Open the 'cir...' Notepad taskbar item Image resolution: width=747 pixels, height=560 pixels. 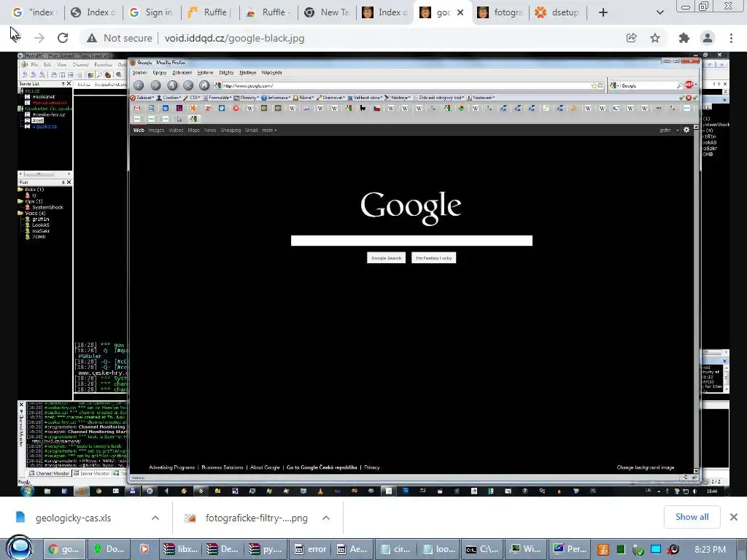click(397, 549)
